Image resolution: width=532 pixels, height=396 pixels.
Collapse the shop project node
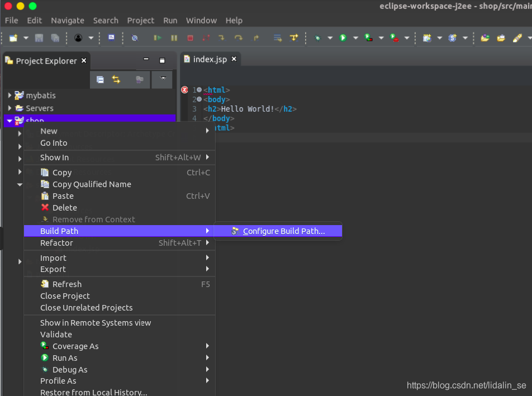[x=9, y=120]
